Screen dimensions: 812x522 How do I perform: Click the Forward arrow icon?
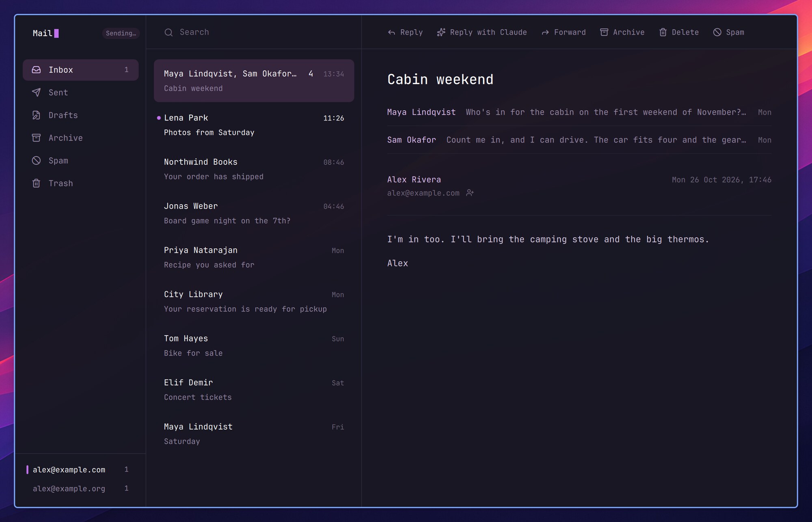(x=545, y=32)
